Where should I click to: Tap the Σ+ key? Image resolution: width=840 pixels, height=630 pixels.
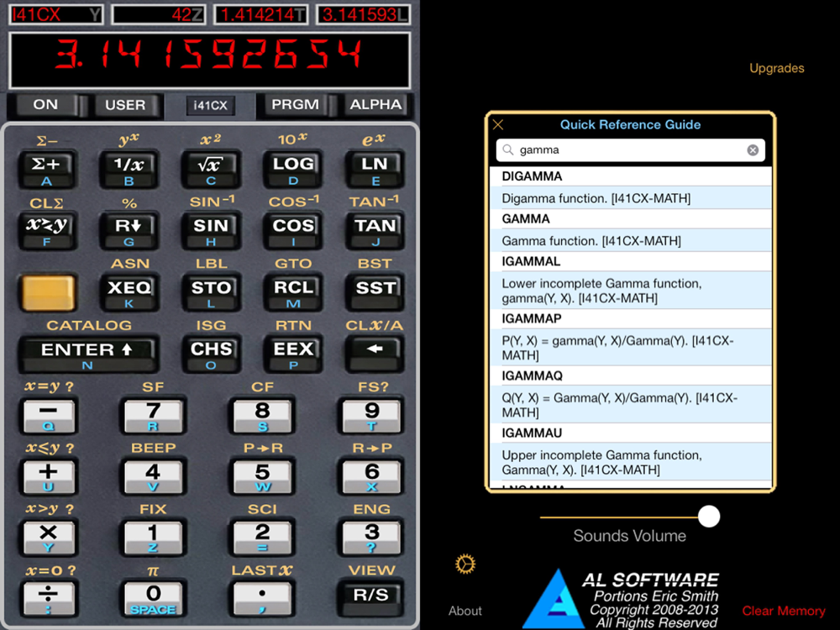point(46,169)
